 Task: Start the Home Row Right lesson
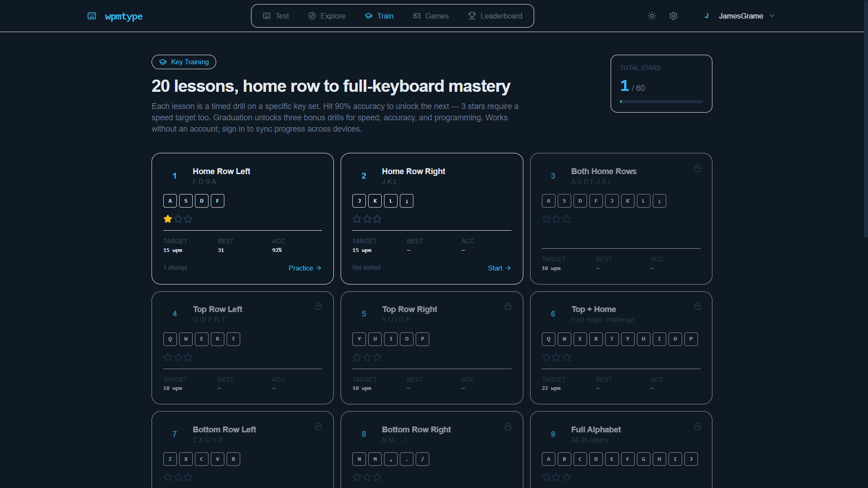(x=499, y=268)
